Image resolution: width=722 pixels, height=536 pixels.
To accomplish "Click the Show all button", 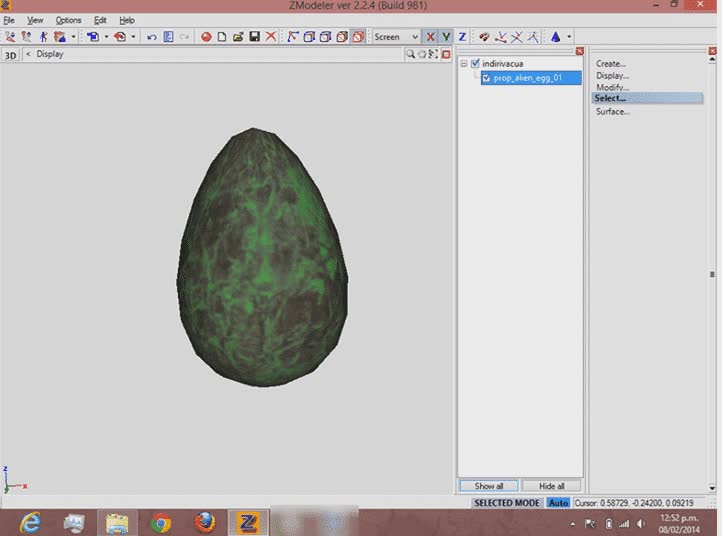I will point(489,486).
